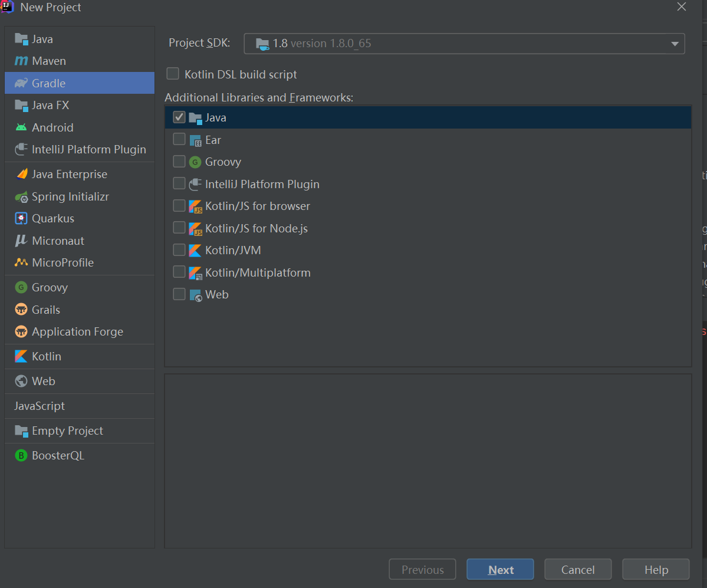Click the Kotlin/Multiplatform icon
Screen dimensions: 707x588
195,273
